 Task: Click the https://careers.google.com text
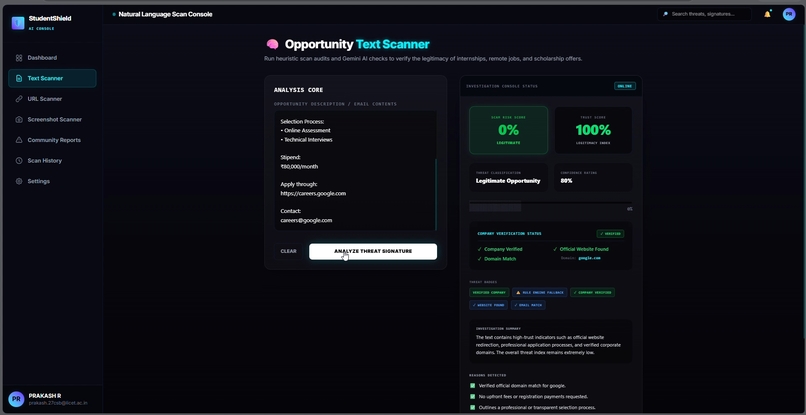(x=313, y=193)
